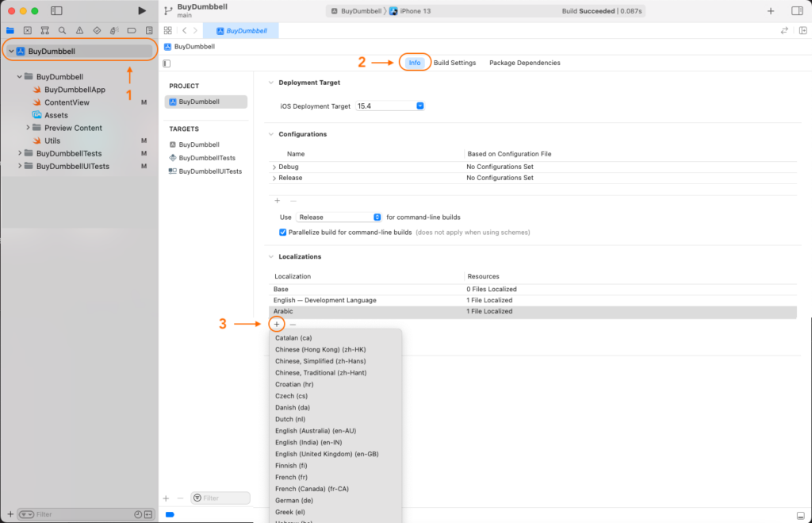Image resolution: width=812 pixels, height=523 pixels.
Task: Open the Report navigator icon
Action: click(x=149, y=31)
